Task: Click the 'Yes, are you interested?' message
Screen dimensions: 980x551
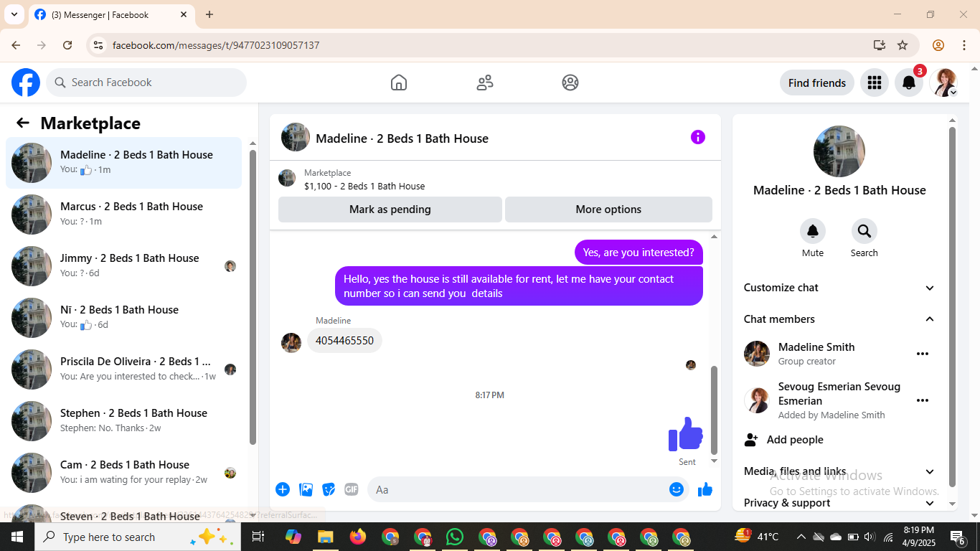Action: pyautogui.click(x=639, y=252)
